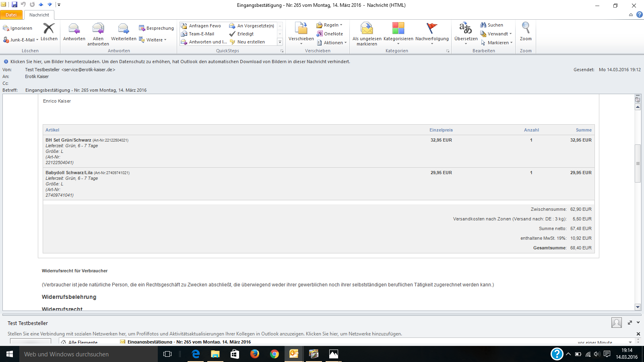
Task: Forward the email with Weiterleiten
Action: click(124, 29)
